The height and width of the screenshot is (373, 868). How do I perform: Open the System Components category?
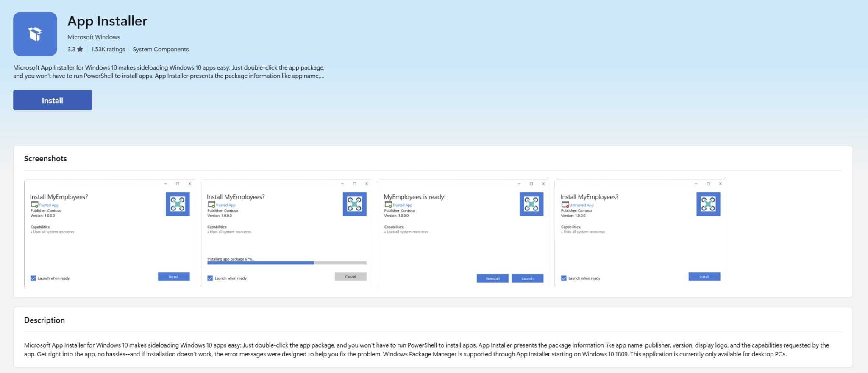pyautogui.click(x=161, y=49)
